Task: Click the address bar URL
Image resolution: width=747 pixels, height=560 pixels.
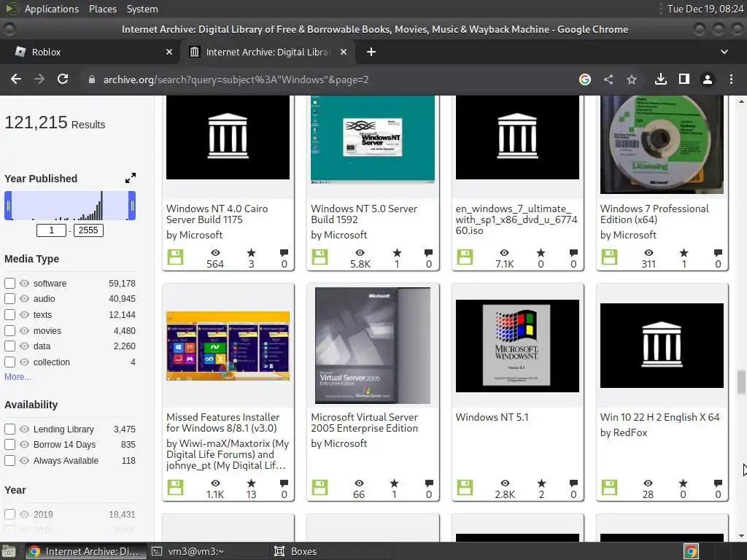Action: (x=236, y=79)
